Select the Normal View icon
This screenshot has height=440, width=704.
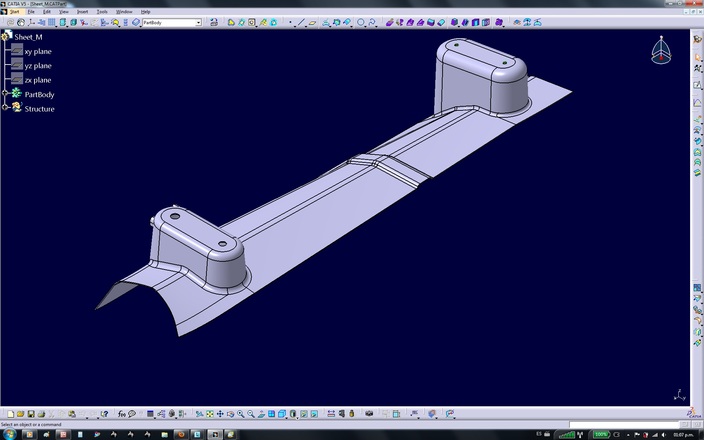[x=261, y=414]
